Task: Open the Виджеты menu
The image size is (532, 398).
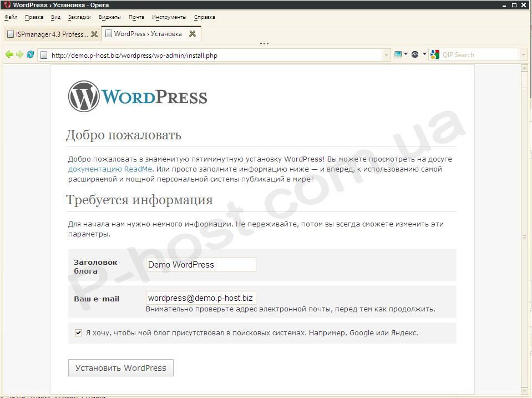Action: pos(110,17)
